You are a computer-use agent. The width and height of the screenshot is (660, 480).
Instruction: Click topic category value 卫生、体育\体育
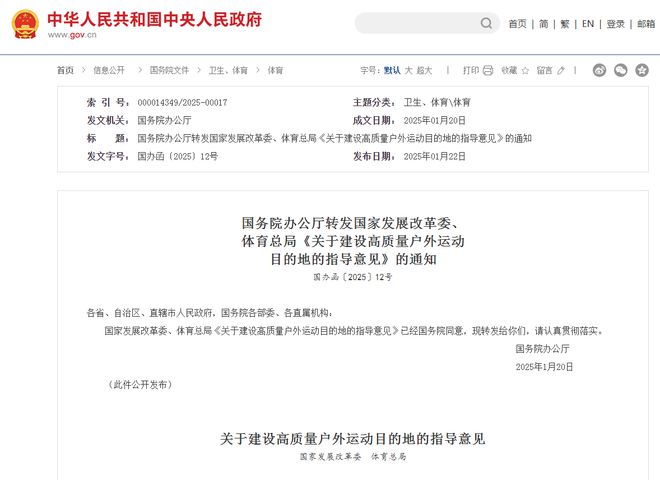coord(437,102)
